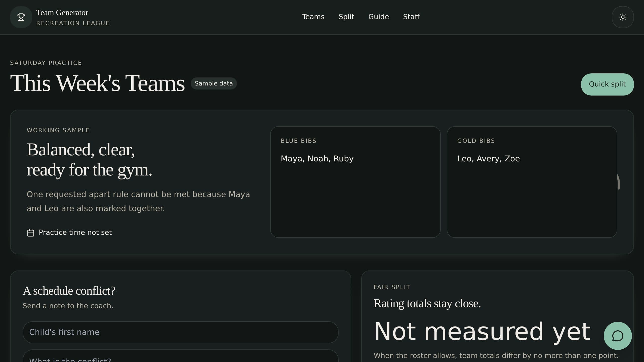Click the trophy logo icon
Image resolution: width=644 pixels, height=362 pixels.
(21, 17)
